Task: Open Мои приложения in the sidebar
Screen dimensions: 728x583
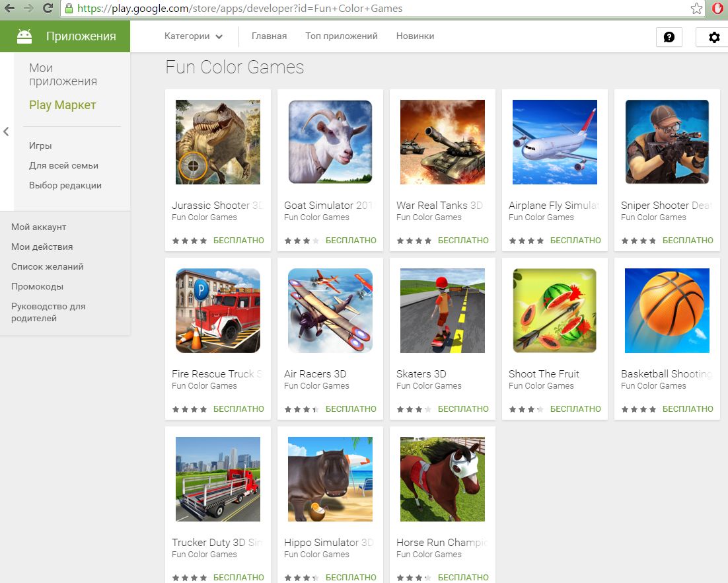Action: [x=63, y=75]
